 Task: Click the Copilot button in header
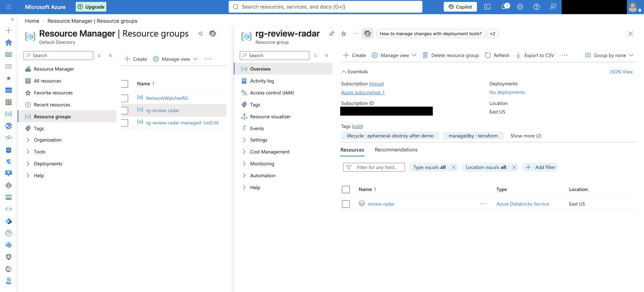coord(460,7)
